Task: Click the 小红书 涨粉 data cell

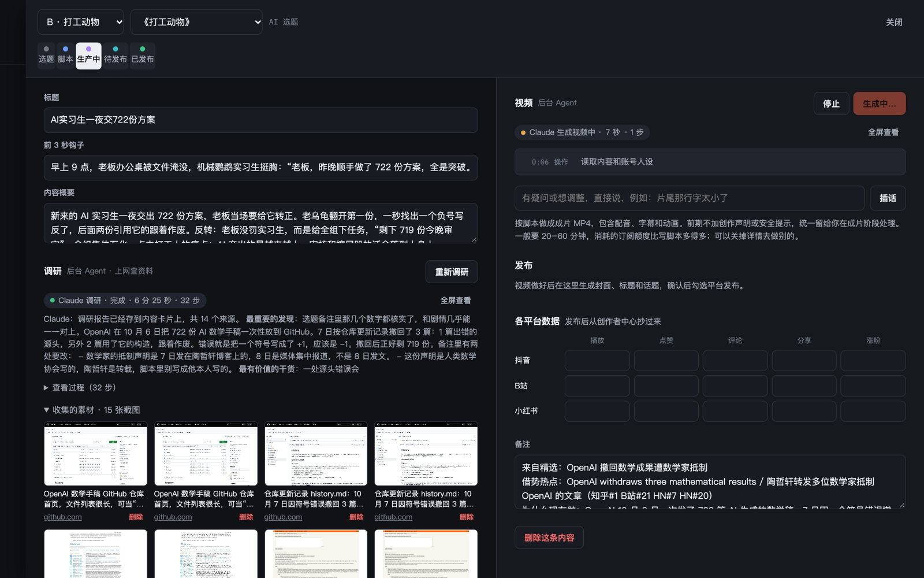Action: [873, 412]
